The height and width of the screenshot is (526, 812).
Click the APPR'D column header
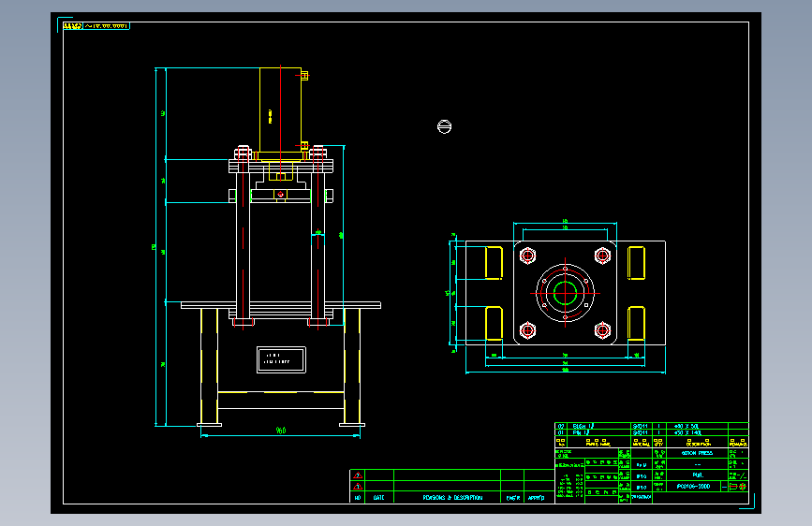click(x=536, y=498)
